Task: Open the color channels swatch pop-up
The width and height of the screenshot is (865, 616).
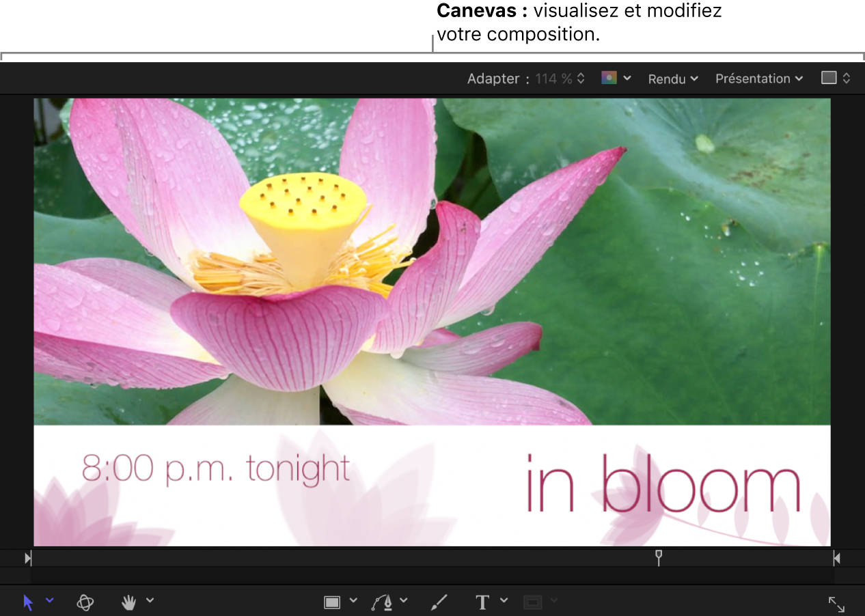Action: 615,78
